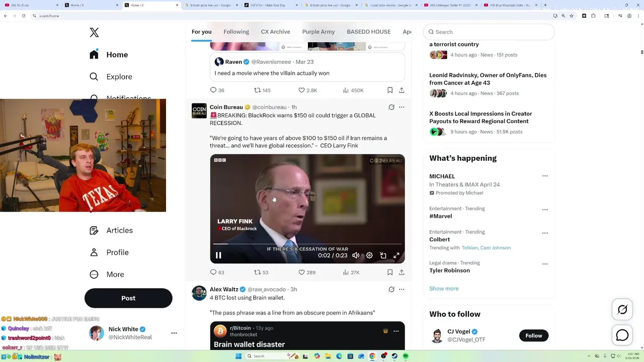The width and height of the screenshot is (644, 362).
Task: Enter fullscreen on the video
Action: [x=396, y=255]
